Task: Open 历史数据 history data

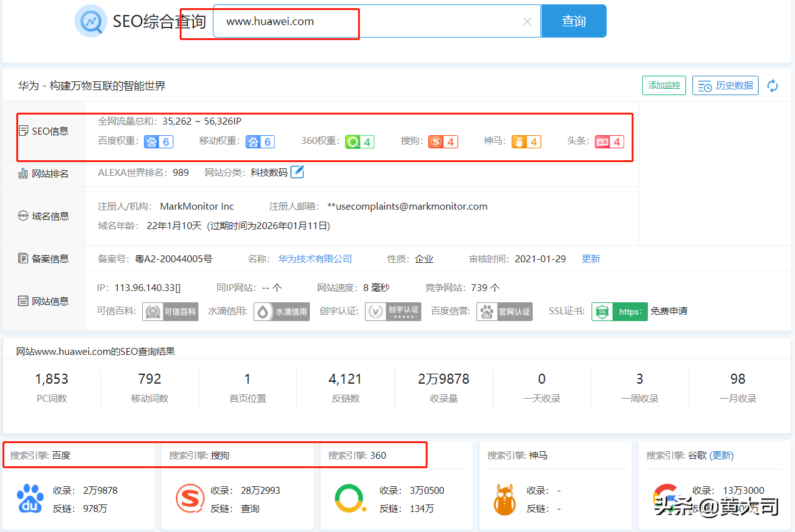Action: point(726,85)
